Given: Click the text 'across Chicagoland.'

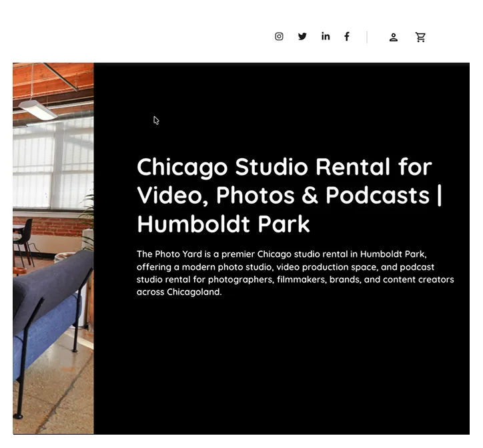Looking at the screenshot, I should [179, 292].
